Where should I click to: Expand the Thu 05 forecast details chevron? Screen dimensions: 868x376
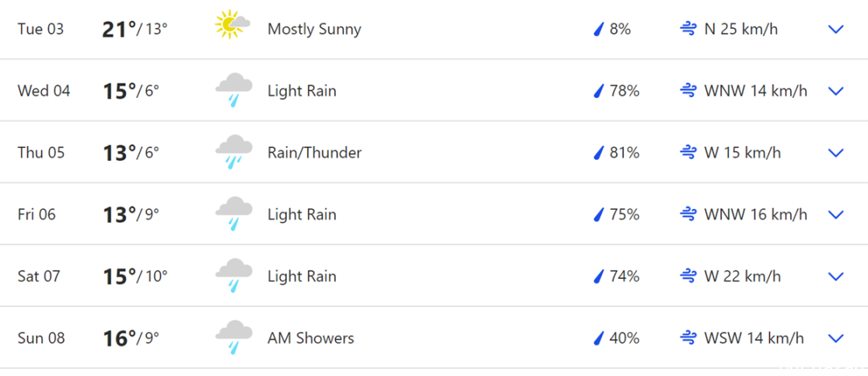[835, 153]
